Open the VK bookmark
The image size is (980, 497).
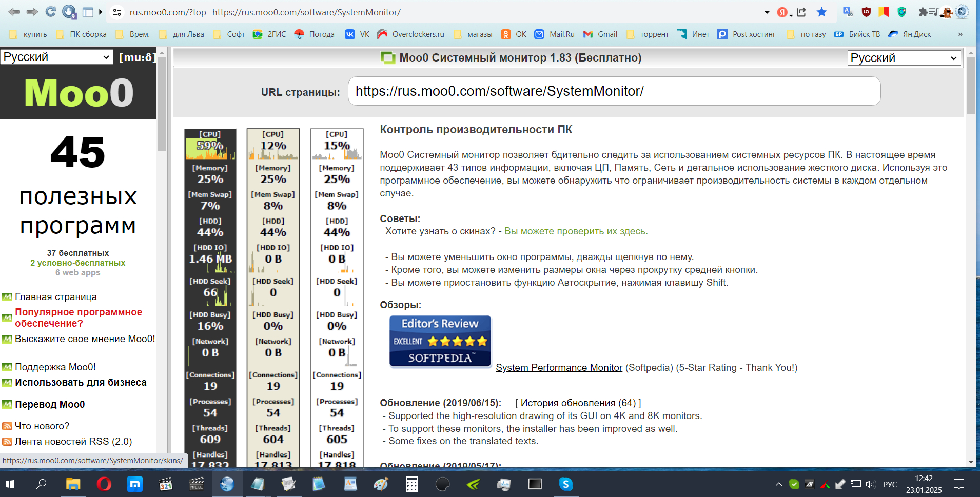pyautogui.click(x=357, y=34)
